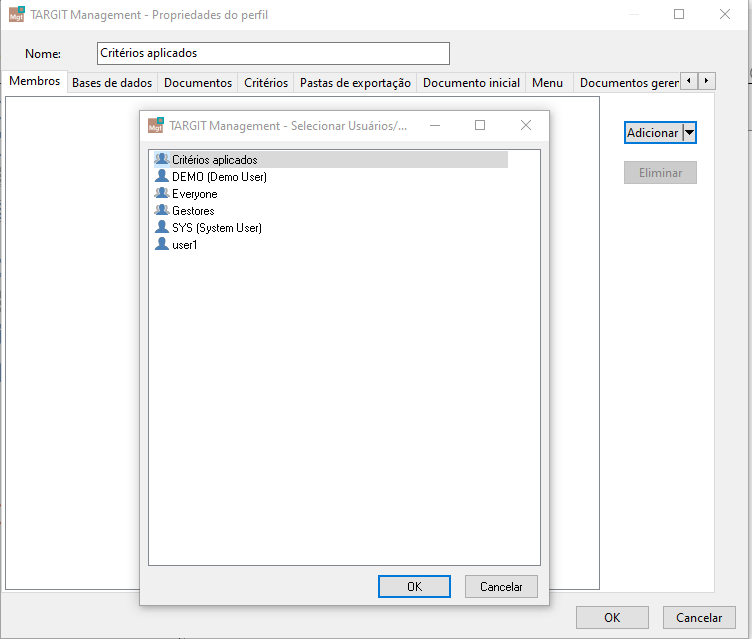The width and height of the screenshot is (752, 639).
Task: Click the greyed Eliminar button
Action: coord(660,173)
